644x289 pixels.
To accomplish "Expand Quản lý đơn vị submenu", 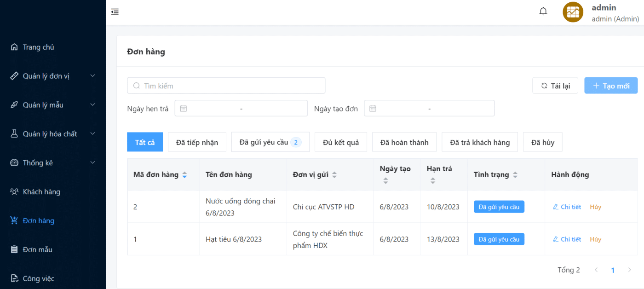I will pos(53,76).
